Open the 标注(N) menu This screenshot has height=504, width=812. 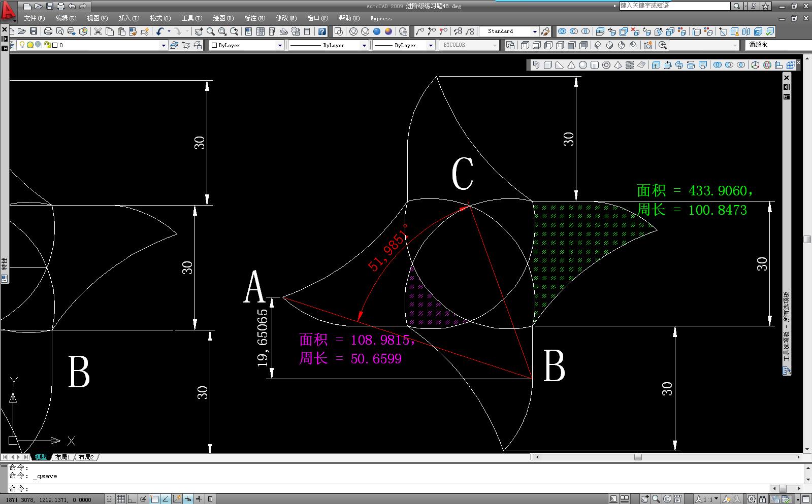click(254, 18)
